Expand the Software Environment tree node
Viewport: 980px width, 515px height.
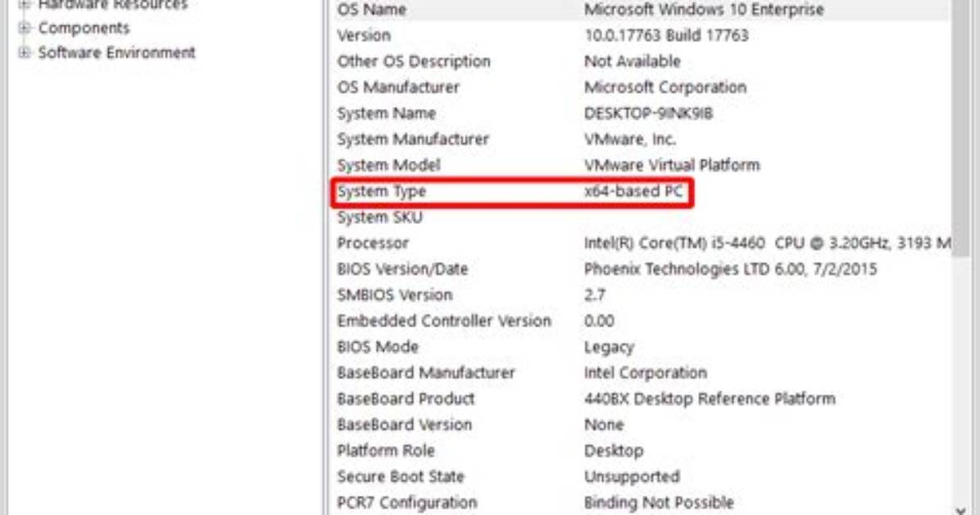click(25, 52)
